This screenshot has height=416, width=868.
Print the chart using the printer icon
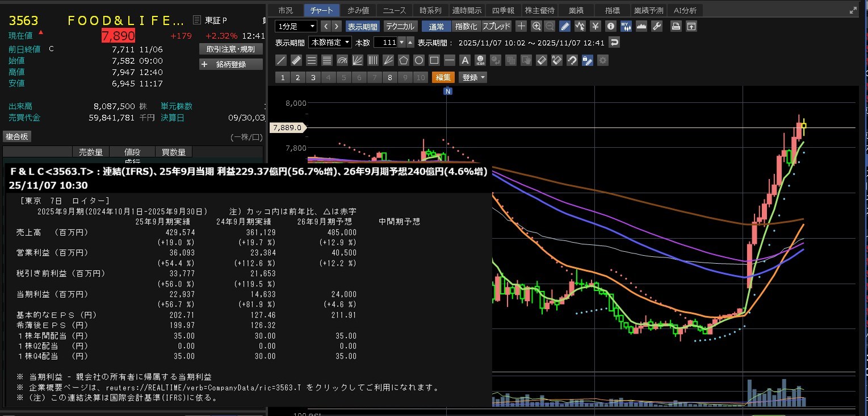(676, 26)
